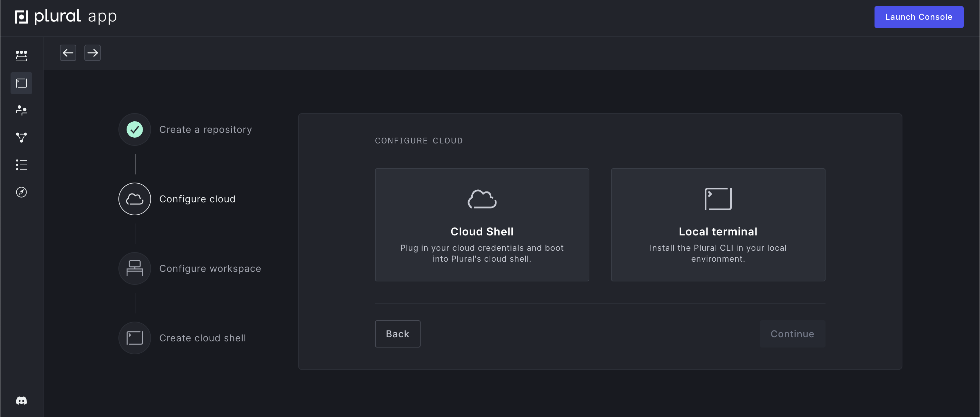Go back with the left arrow
980x417 pixels.
68,52
